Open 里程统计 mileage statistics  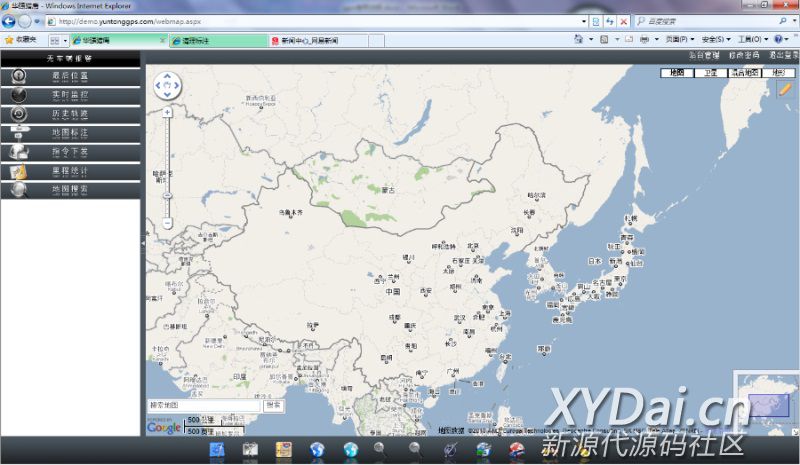70,172
